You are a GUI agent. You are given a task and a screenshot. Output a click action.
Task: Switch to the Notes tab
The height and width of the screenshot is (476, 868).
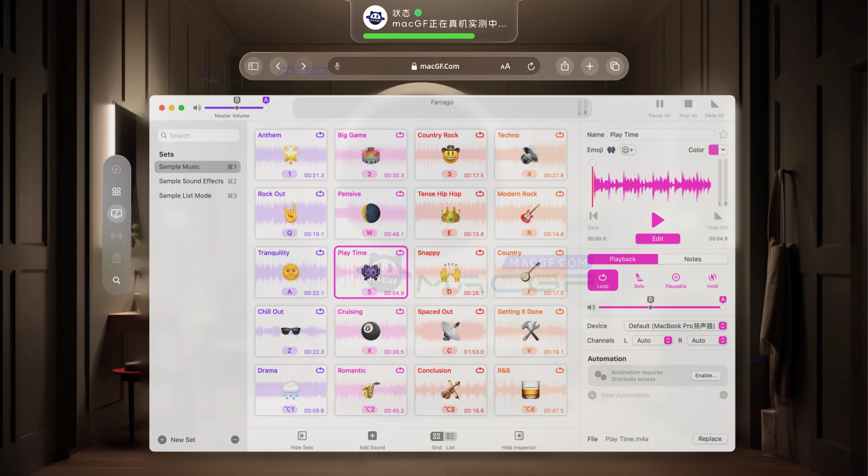tap(693, 259)
